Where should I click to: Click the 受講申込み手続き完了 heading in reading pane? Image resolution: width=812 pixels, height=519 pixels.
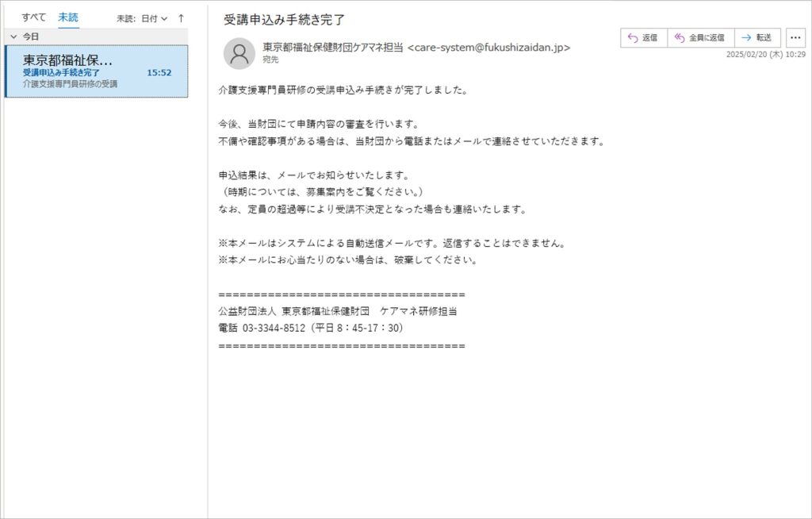(284, 20)
